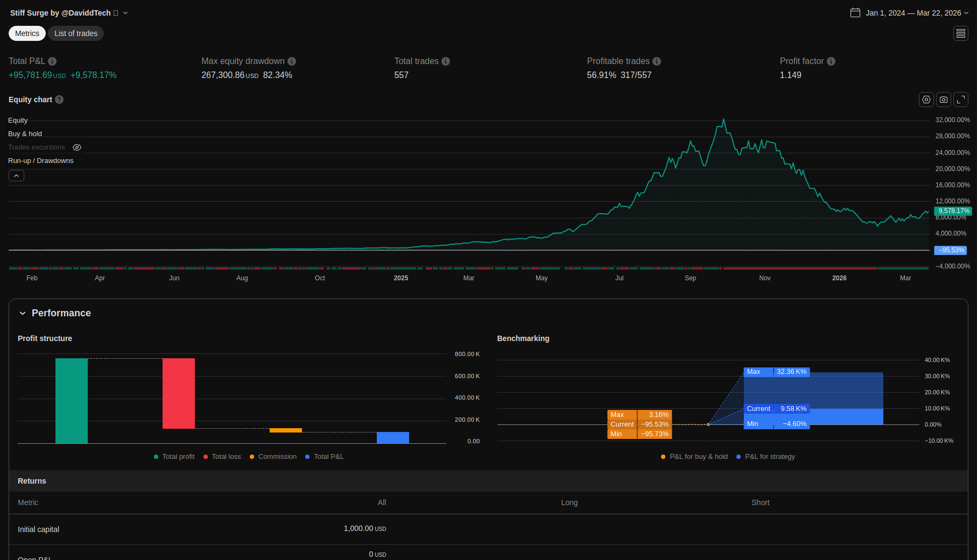Viewport: 977px width, 560px height.
Task: Expand the equity chart to fullscreen
Action: coord(960,100)
